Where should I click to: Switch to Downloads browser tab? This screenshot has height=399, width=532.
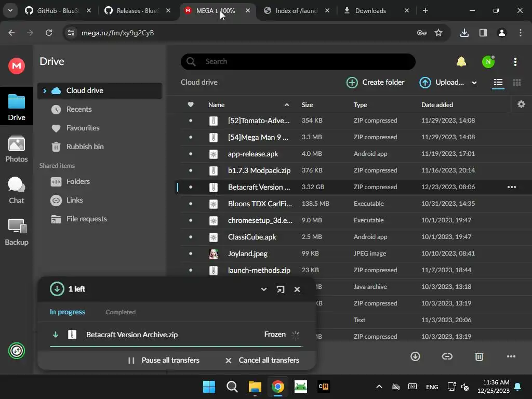[370, 10]
